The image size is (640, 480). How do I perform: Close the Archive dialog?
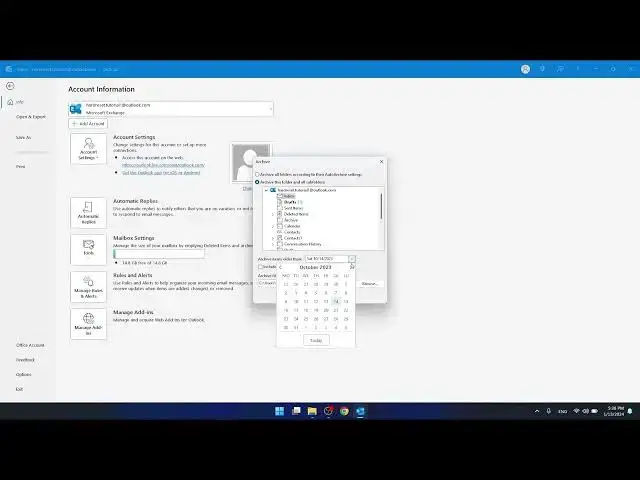click(381, 162)
